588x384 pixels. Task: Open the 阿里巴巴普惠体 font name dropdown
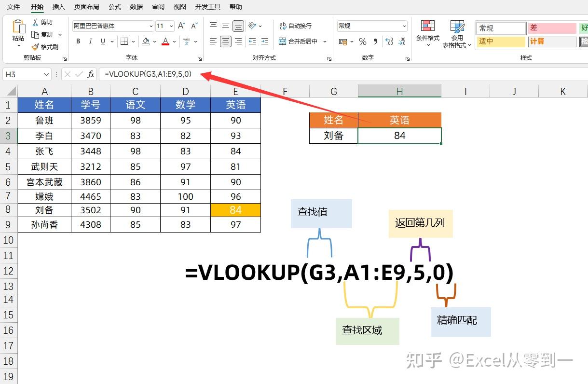[150, 26]
